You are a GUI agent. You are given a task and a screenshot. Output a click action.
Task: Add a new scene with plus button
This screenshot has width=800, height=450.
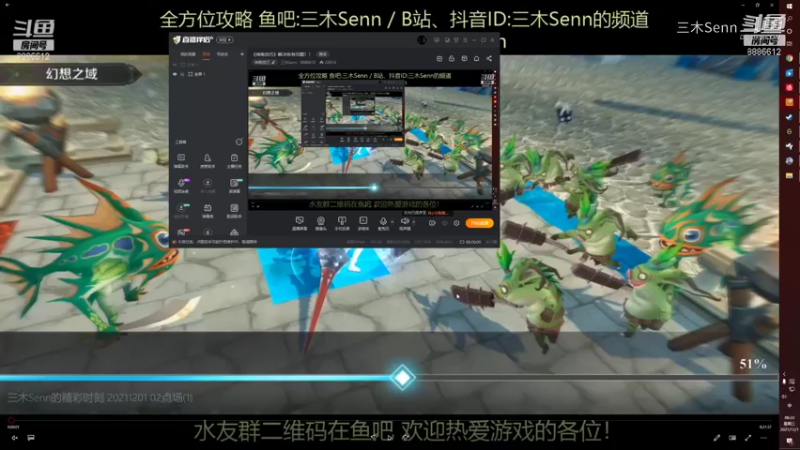click(242, 54)
